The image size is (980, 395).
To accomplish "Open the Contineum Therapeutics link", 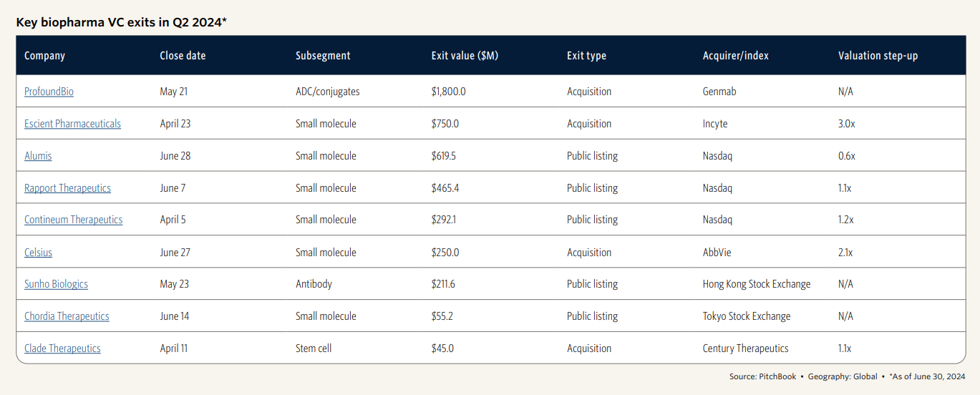I will pos(73,220).
